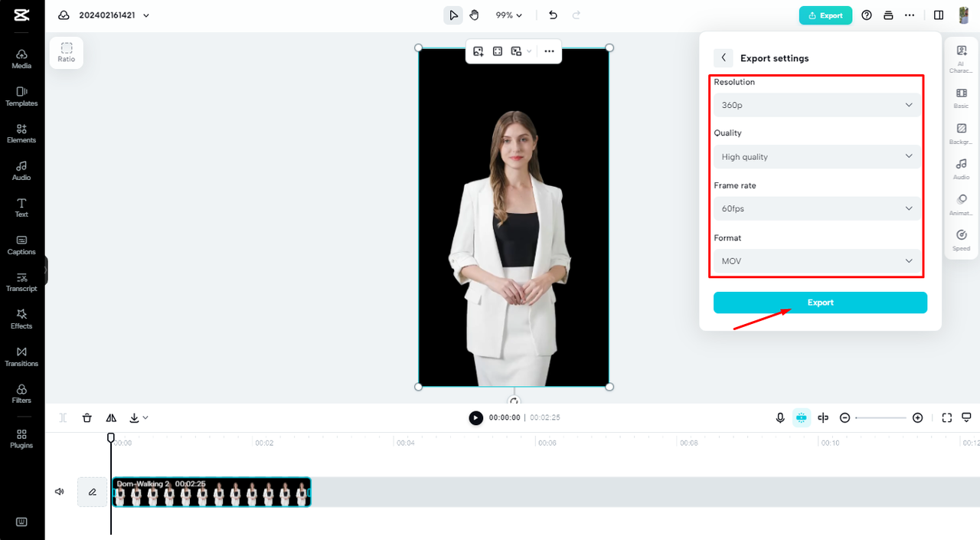Click the cloud save status icon

coord(64,15)
